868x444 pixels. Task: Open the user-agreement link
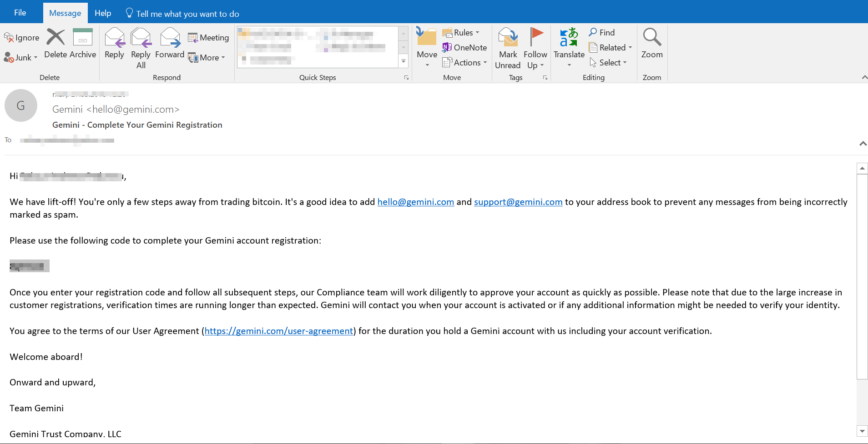click(279, 331)
